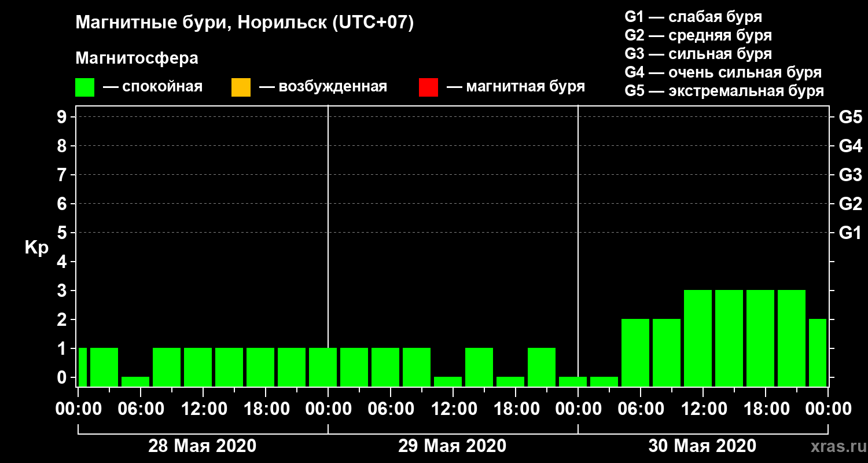Click the '— магнитная буря' legend label
The image size is (868, 463).
click(516, 87)
